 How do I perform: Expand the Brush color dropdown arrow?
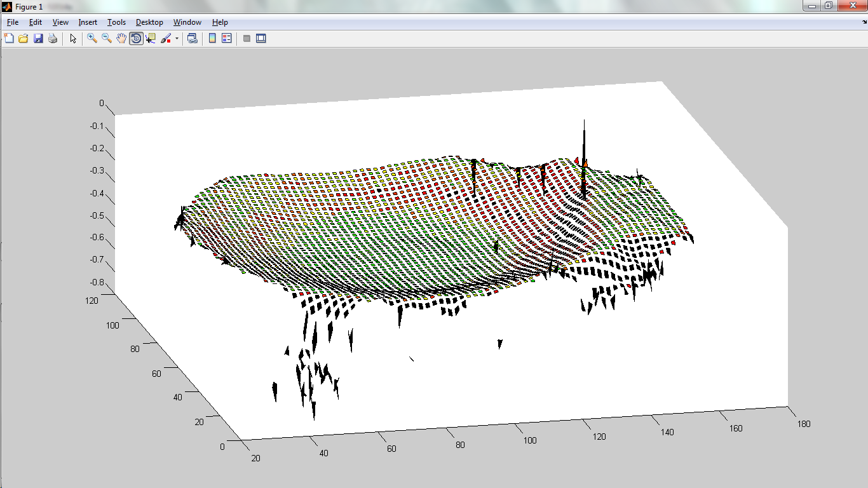point(177,39)
